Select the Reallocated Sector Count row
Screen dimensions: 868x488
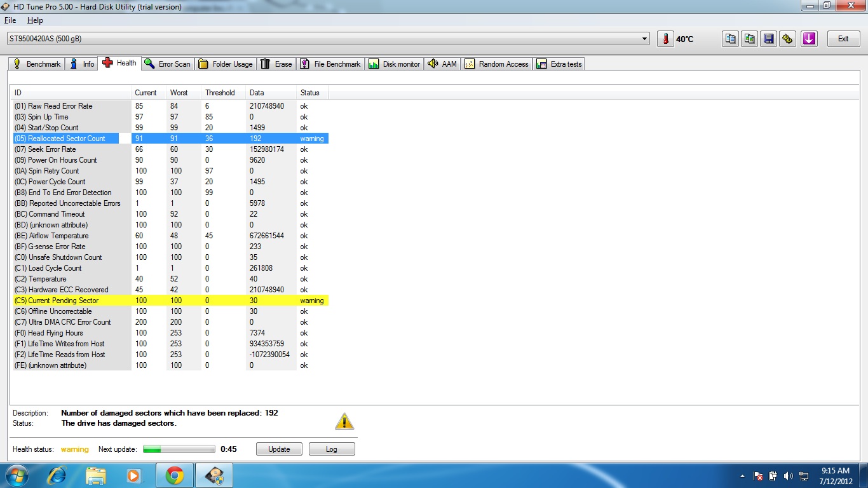170,139
